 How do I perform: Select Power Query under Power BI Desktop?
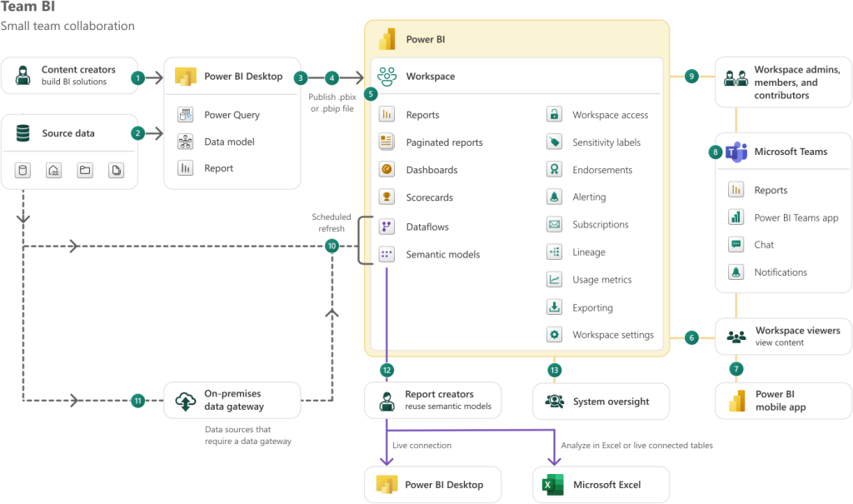coord(232,115)
